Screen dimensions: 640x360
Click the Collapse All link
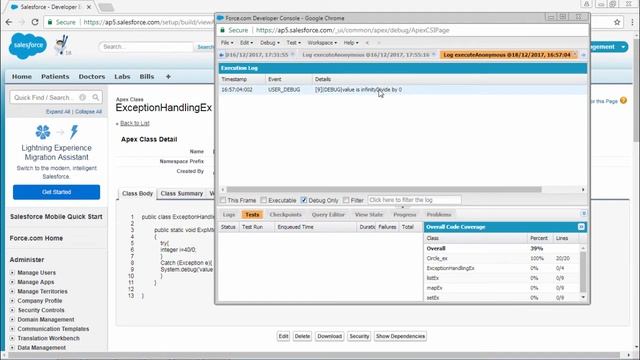pyautogui.click(x=88, y=111)
